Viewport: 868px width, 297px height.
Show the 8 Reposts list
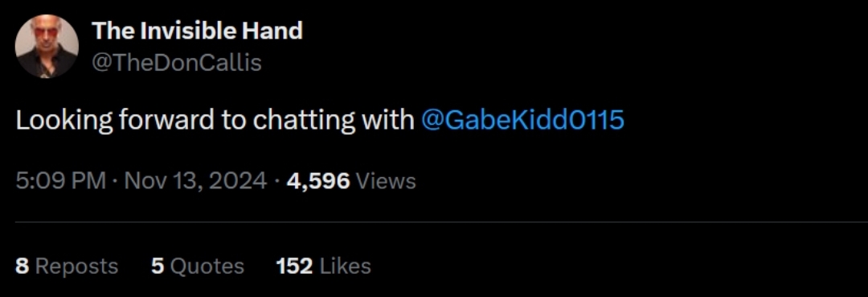[x=67, y=266]
